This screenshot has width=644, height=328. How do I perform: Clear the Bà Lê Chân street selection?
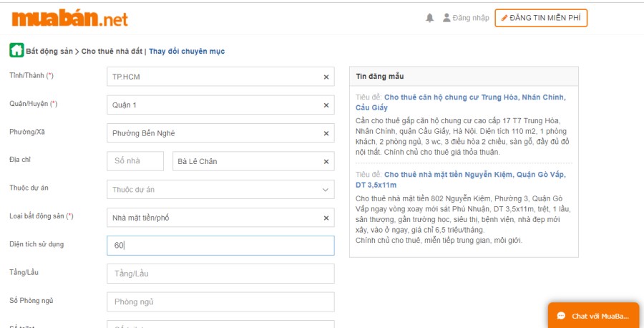pyautogui.click(x=326, y=162)
